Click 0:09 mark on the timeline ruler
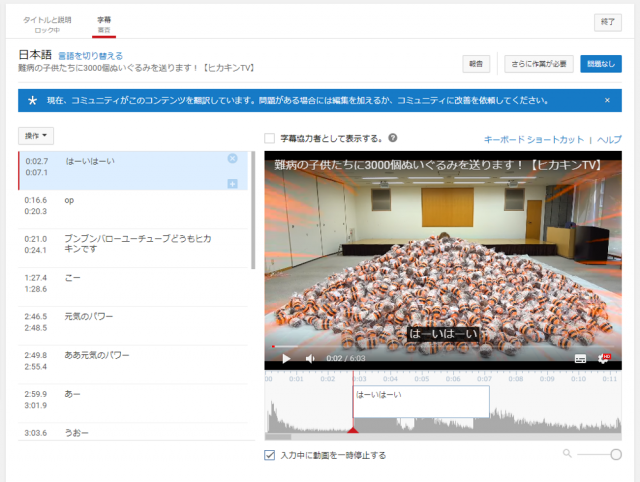The height and width of the screenshot is (482, 640). pyautogui.click(x=547, y=379)
